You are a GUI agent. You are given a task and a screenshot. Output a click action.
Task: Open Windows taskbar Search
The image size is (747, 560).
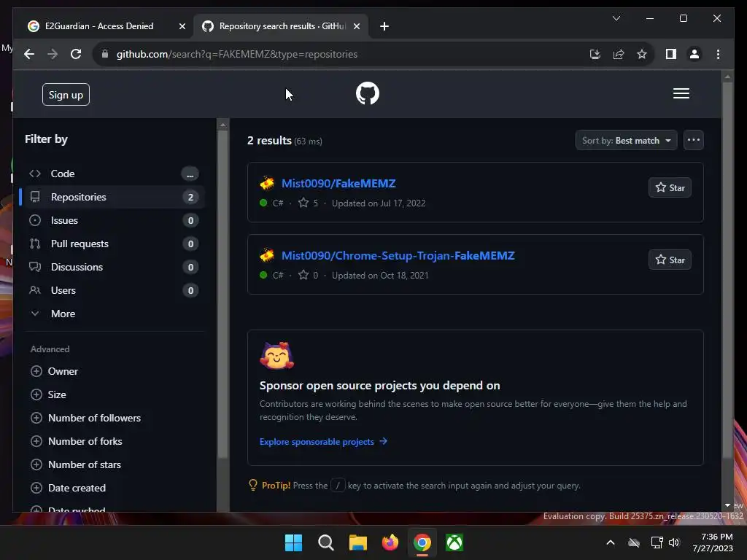(326, 542)
